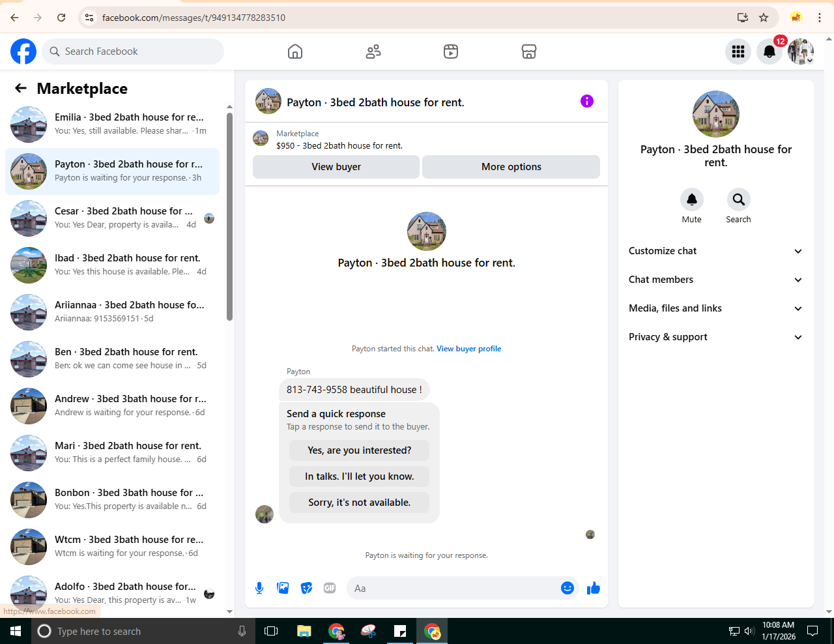Open Ben conversation
Image resolution: width=834 pixels, height=644 pixels.
coord(113,359)
